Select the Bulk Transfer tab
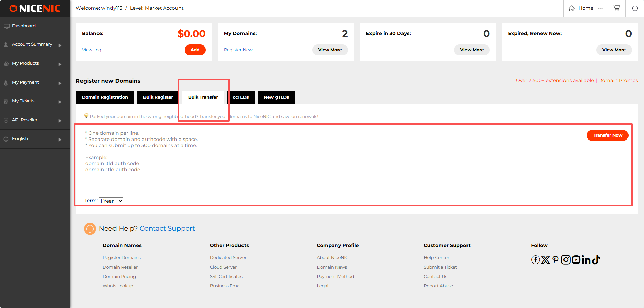This screenshot has width=644, height=308. [203, 97]
